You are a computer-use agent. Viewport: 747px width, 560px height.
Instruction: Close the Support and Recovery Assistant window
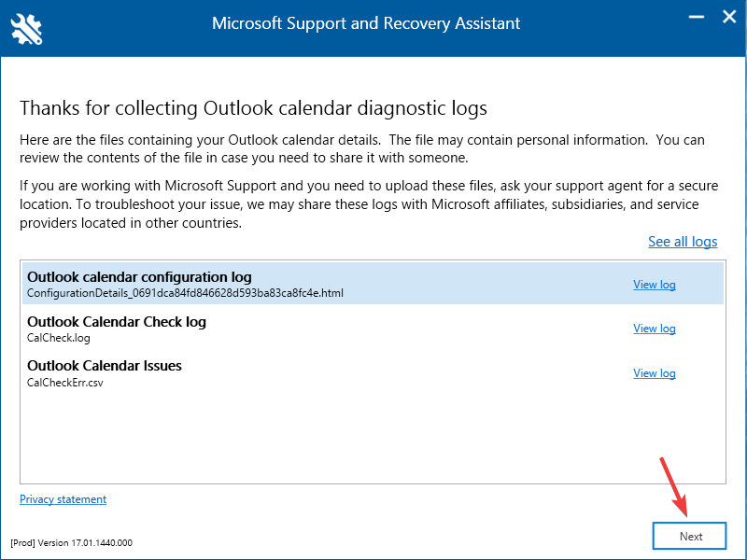click(x=729, y=17)
